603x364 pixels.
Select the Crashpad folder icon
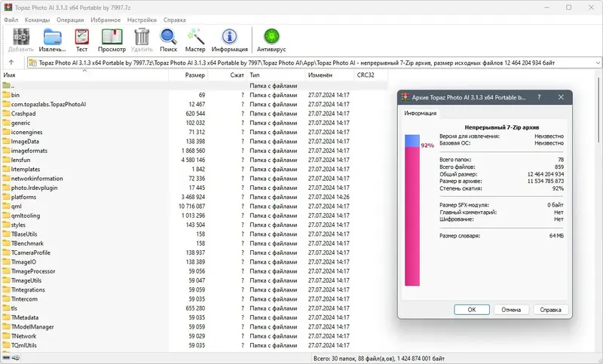(6, 113)
